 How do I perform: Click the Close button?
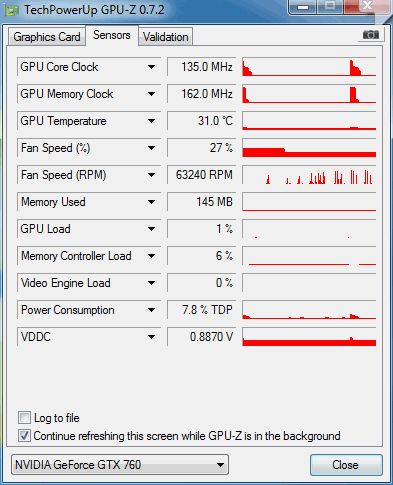346,465
